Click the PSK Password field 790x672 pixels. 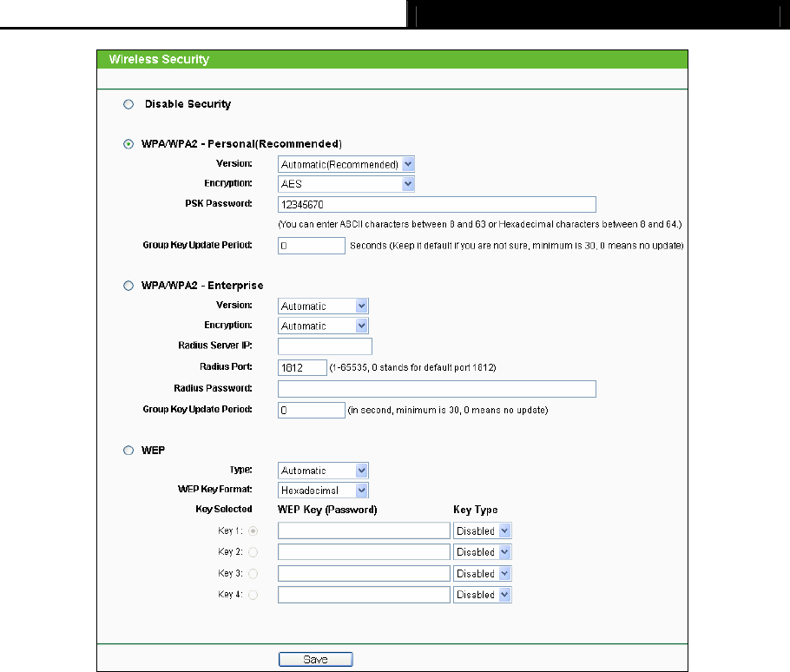(437, 205)
